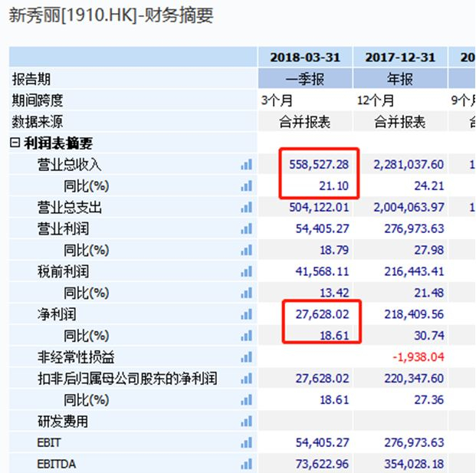The image size is (476, 473).
Task: Click net profit value 27,628.02 in 净利润 row
Action: (x=323, y=314)
